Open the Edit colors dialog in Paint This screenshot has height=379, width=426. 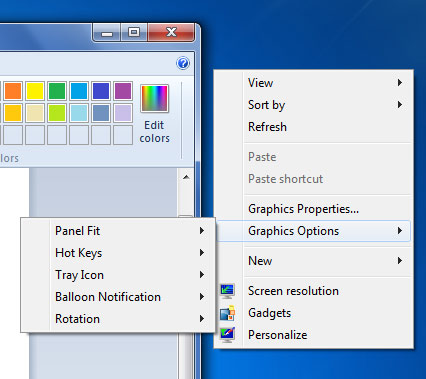[x=154, y=114]
